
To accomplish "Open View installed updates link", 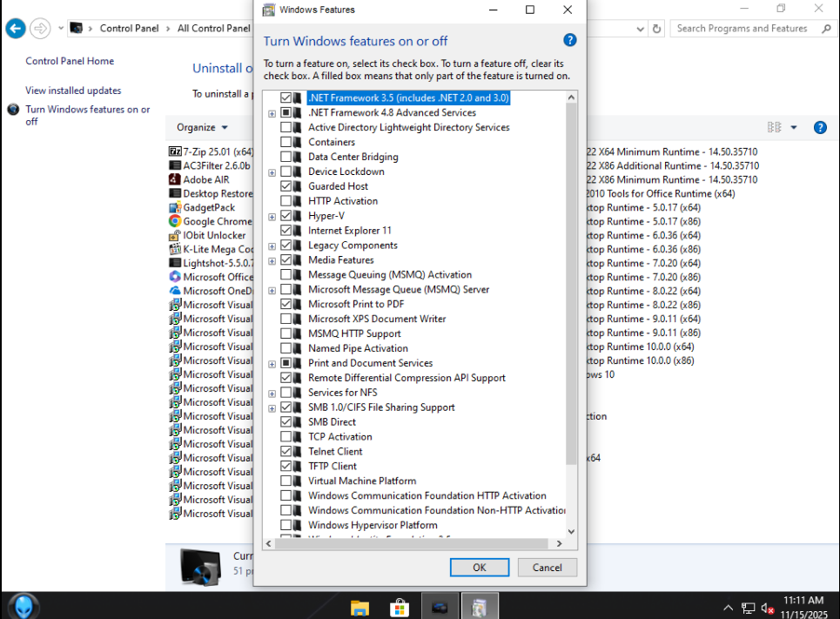I will [73, 91].
